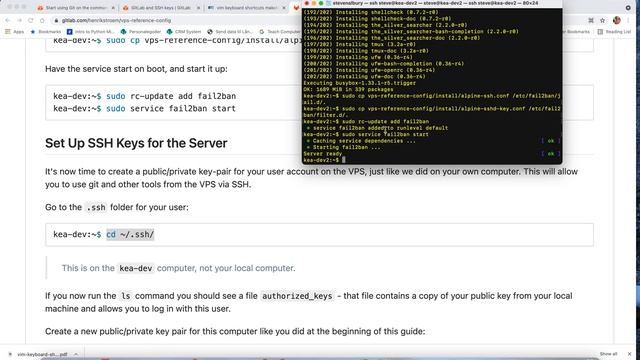
Task: Open the browser profile avatar
Action: click(617, 20)
